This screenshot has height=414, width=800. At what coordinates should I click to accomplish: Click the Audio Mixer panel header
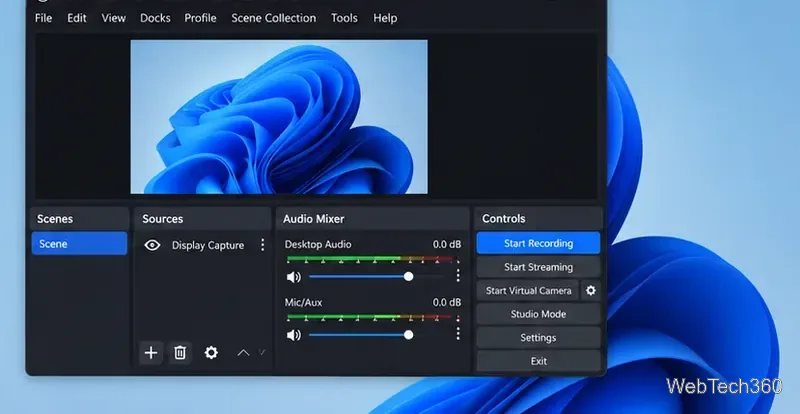(372, 218)
